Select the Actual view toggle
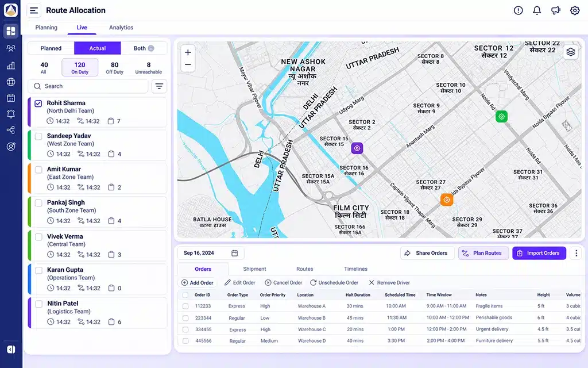 98,48
